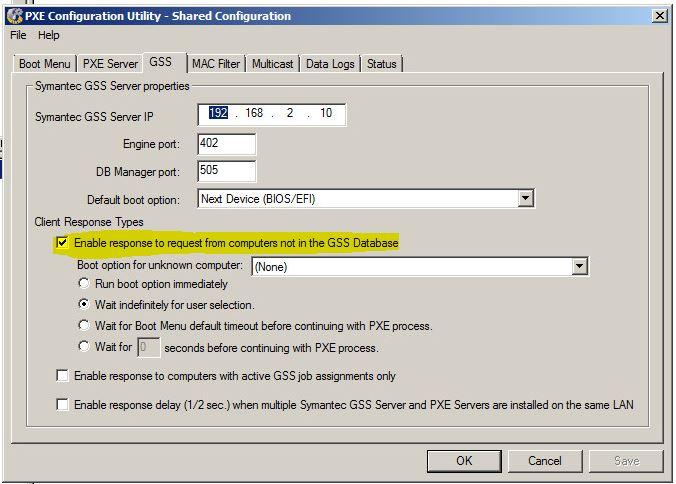The width and height of the screenshot is (676, 484).
Task: Select Wait for Boot Menu default timeout
Action: point(84,325)
